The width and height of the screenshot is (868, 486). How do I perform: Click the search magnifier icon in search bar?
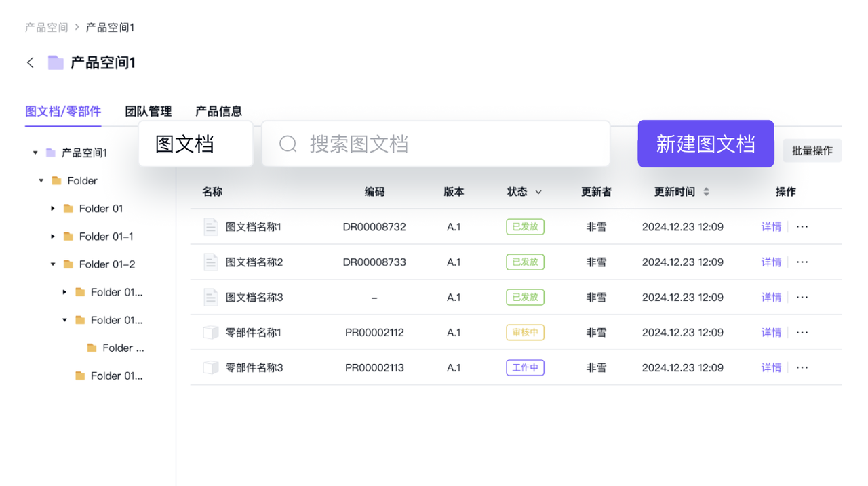[x=288, y=144]
